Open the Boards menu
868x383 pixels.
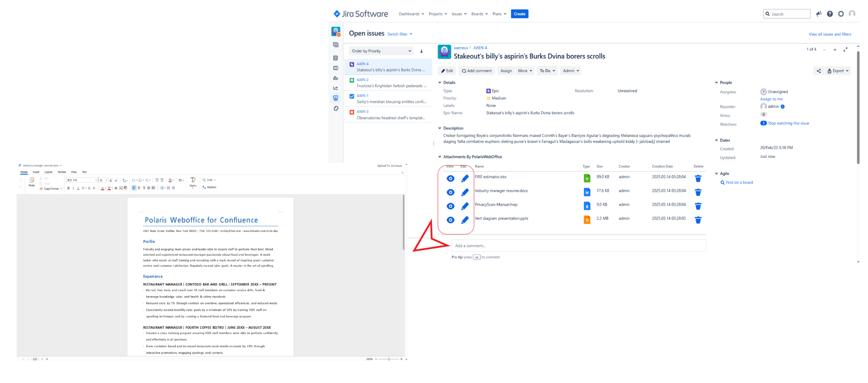pyautogui.click(x=479, y=14)
